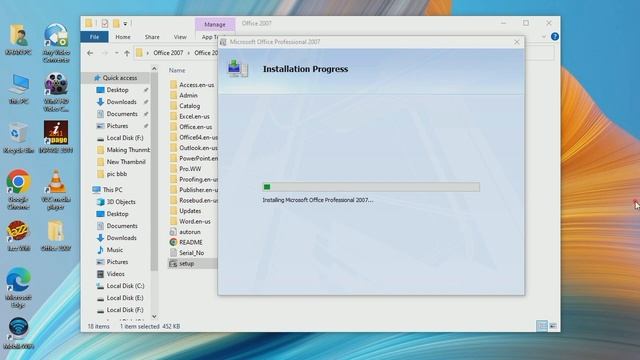
Task: Click the New folder quick access toolbar icon
Action: 116,24
